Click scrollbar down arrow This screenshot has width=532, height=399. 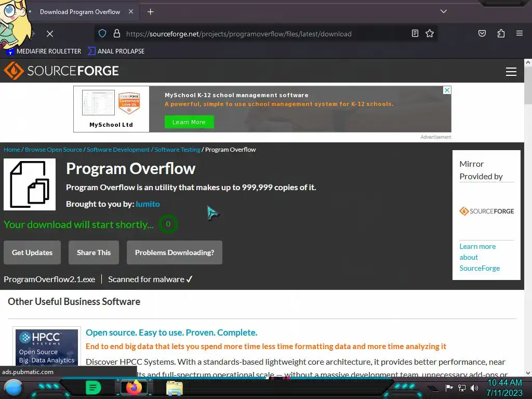528,373
